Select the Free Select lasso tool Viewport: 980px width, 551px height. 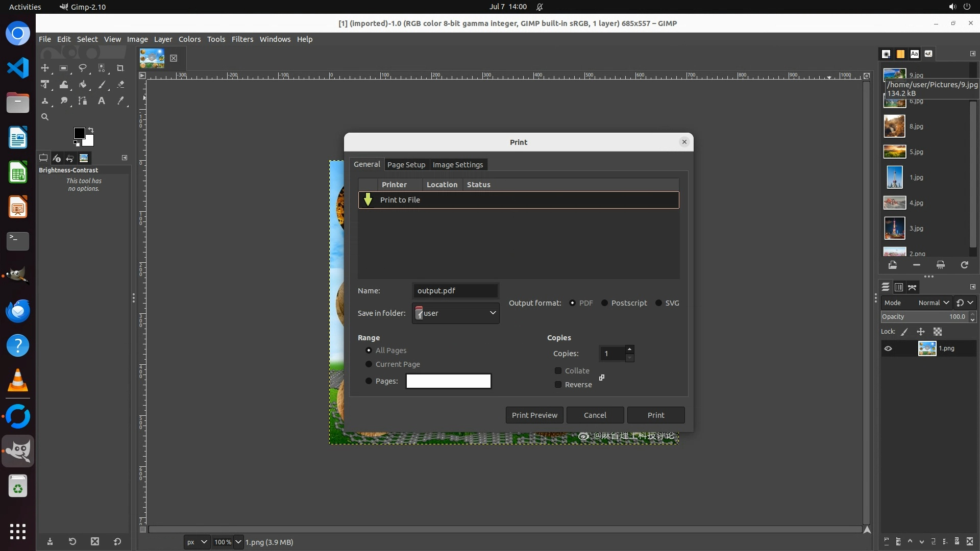pos(82,68)
